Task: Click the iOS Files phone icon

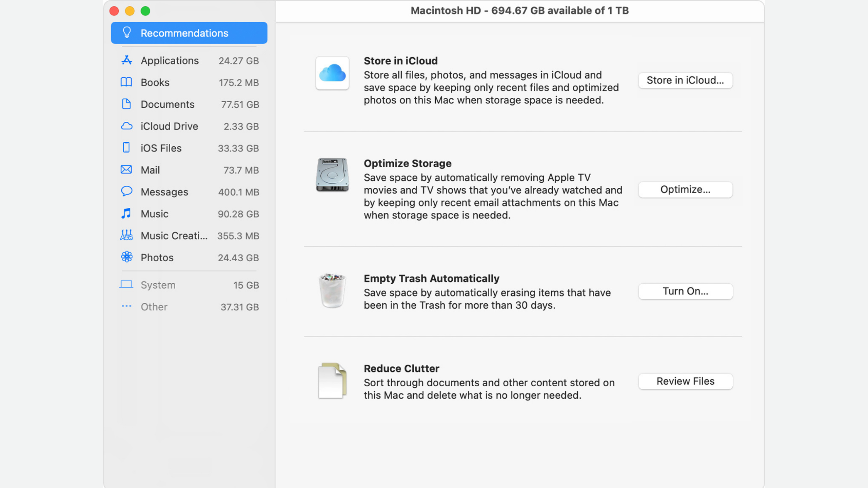Action: [126, 148]
